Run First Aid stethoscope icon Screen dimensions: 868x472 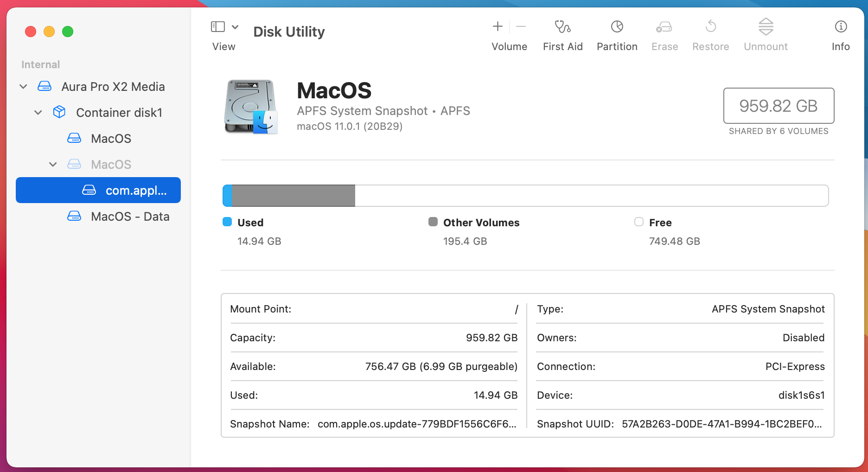pos(563,26)
